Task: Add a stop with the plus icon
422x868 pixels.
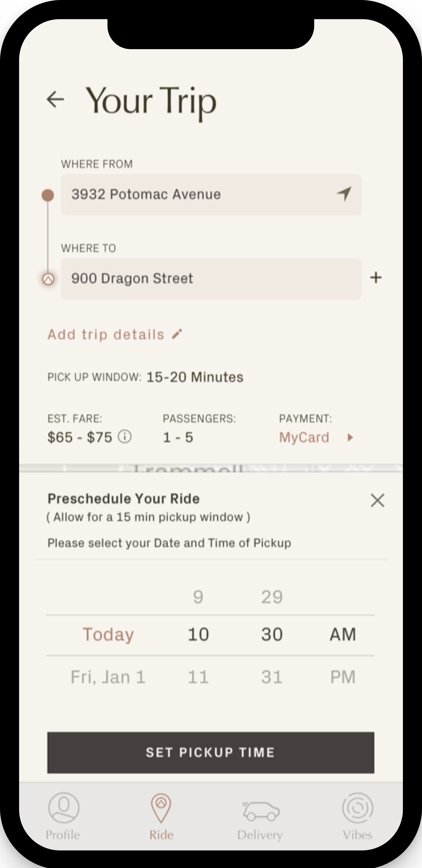Action: click(376, 278)
